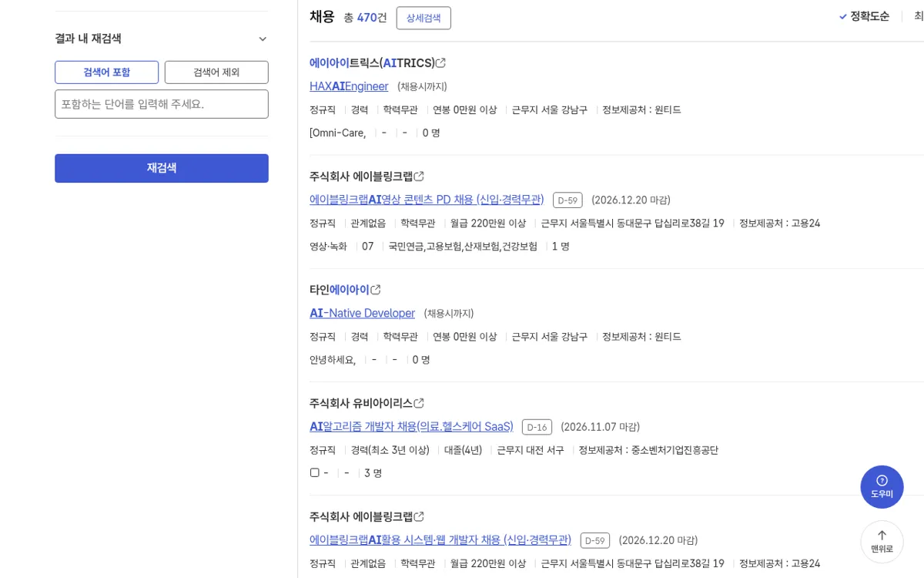Open external link icon beside 에이아이트릭스(AITRICS)
924x578 pixels.
point(440,63)
